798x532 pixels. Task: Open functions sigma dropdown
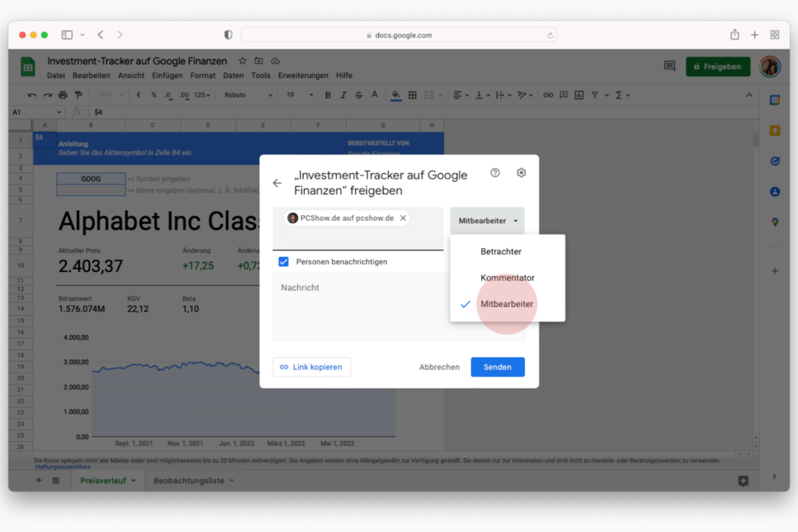pyautogui.click(x=622, y=95)
